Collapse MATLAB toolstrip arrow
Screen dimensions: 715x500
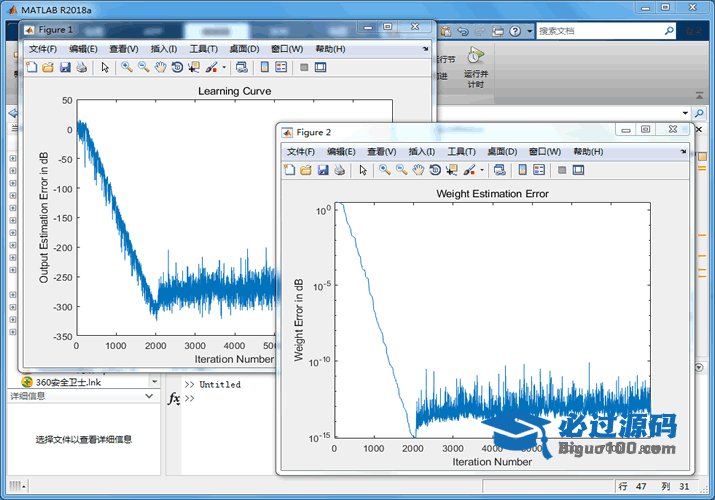(x=699, y=95)
